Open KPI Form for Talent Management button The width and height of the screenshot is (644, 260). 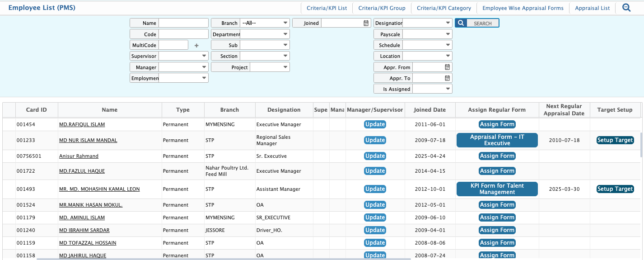(x=497, y=189)
